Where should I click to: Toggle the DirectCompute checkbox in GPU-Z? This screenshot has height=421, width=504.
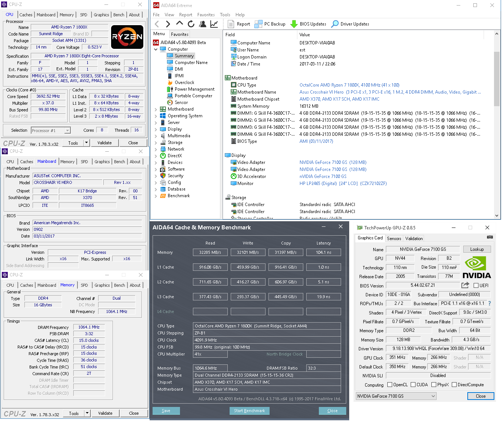454,385
